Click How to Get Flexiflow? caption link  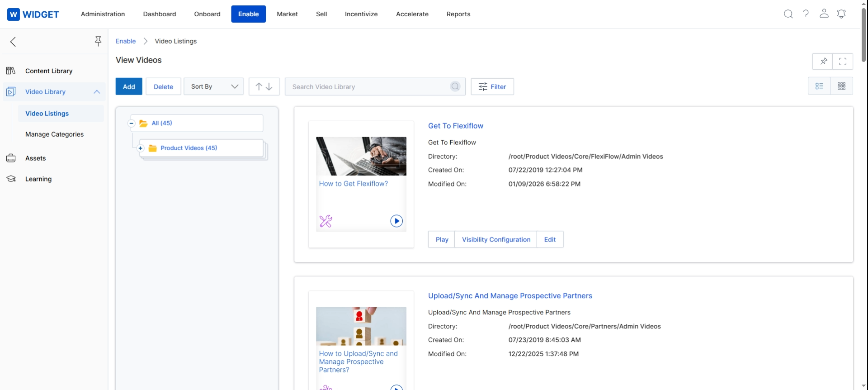(x=354, y=184)
